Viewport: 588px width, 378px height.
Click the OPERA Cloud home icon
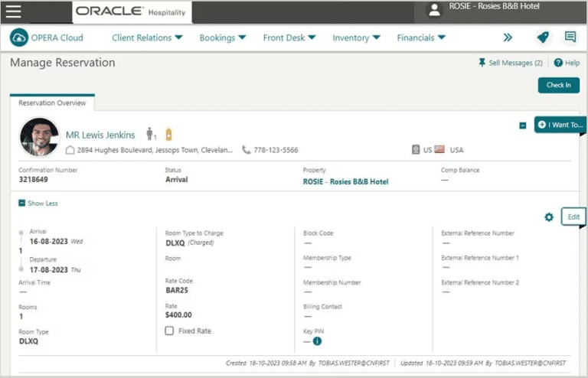tap(18, 37)
